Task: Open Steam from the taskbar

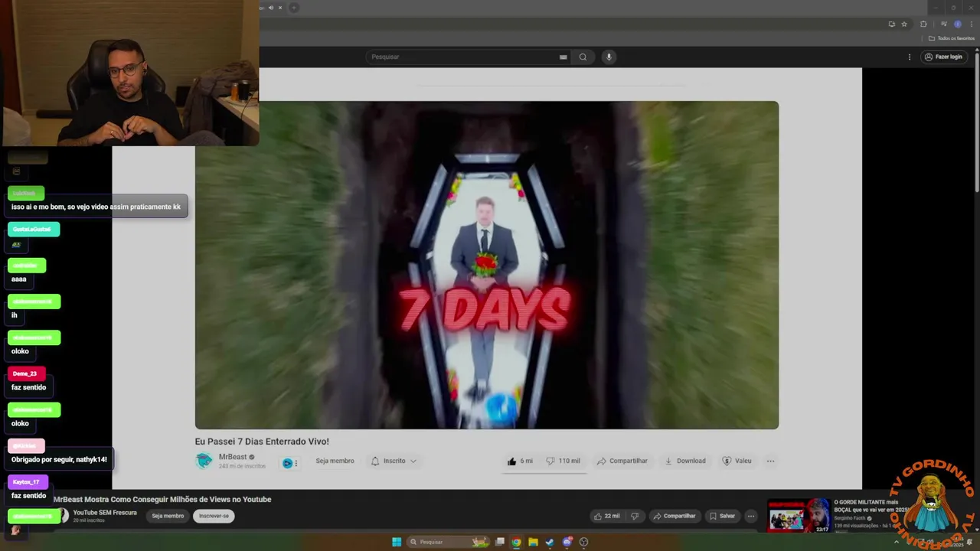Action: point(550,542)
